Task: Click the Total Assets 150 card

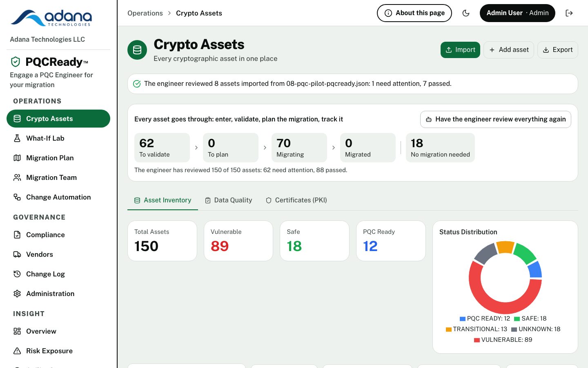Action: 162,241
